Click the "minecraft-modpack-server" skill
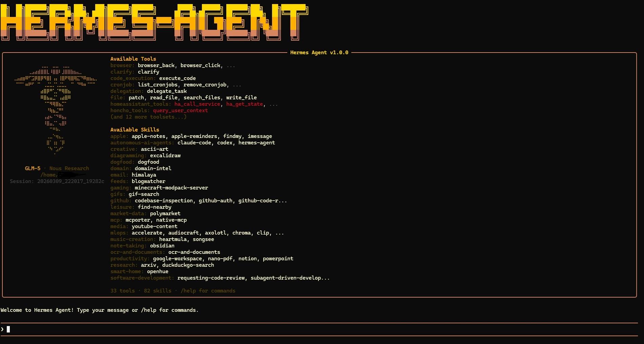 171,188
